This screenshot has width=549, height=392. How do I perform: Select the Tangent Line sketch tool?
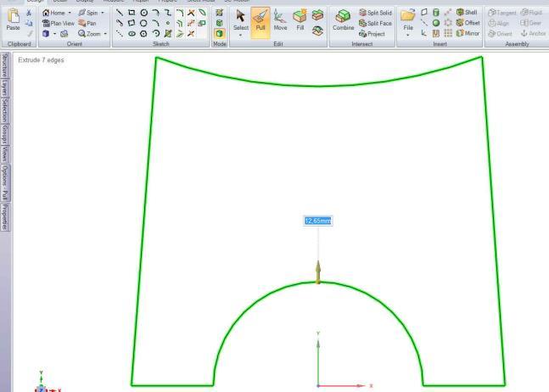point(120,24)
